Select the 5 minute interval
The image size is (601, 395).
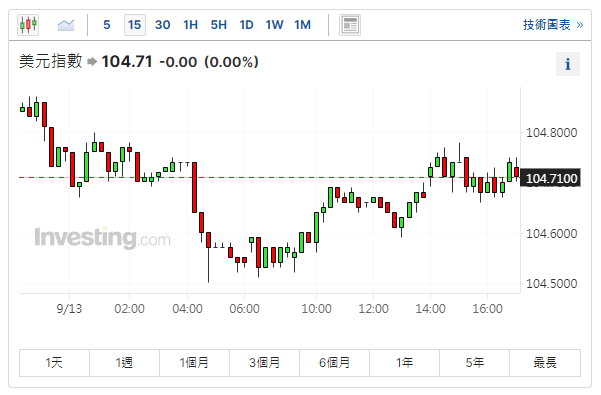pyautogui.click(x=107, y=25)
